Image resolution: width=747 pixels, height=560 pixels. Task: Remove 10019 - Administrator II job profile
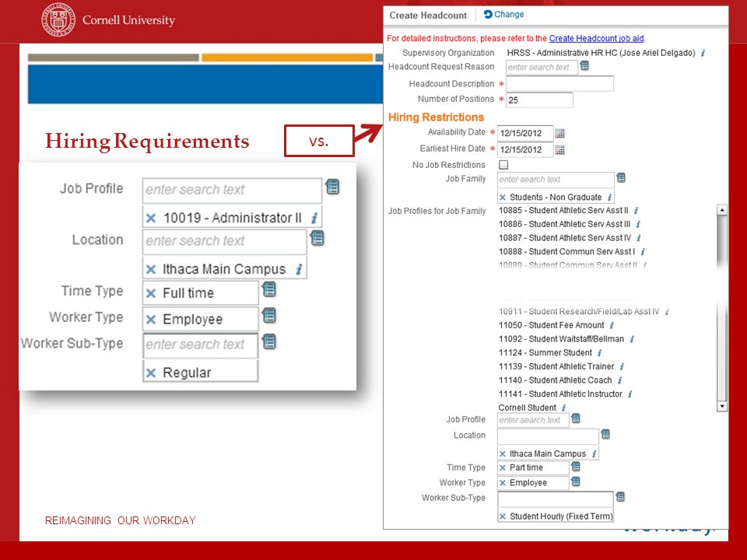click(151, 218)
